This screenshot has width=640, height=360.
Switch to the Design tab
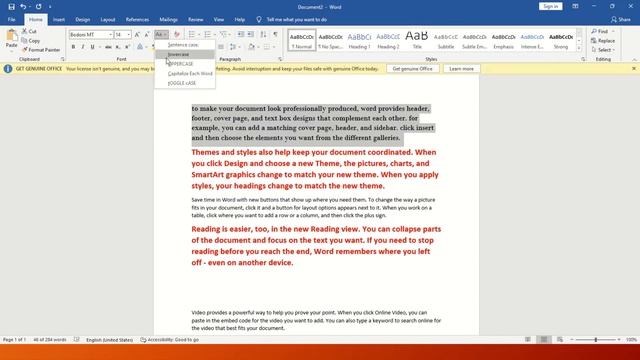[x=82, y=19]
